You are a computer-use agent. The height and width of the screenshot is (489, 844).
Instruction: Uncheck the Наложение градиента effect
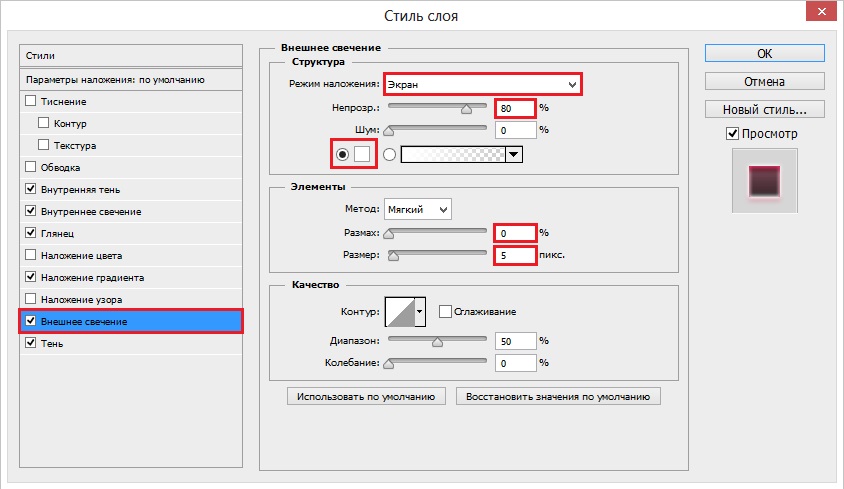(x=31, y=277)
